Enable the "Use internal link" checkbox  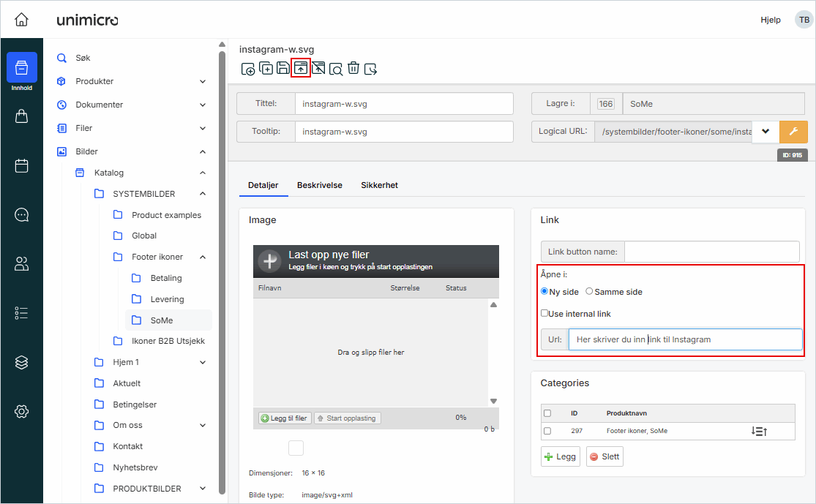click(544, 313)
